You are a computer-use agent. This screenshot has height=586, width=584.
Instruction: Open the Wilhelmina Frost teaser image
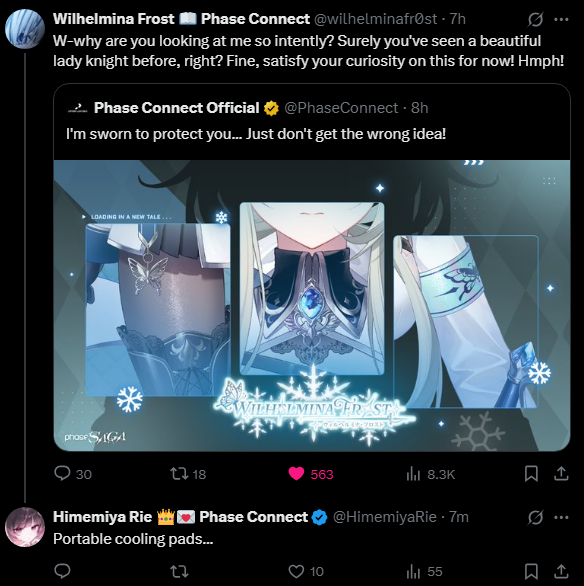(312, 305)
